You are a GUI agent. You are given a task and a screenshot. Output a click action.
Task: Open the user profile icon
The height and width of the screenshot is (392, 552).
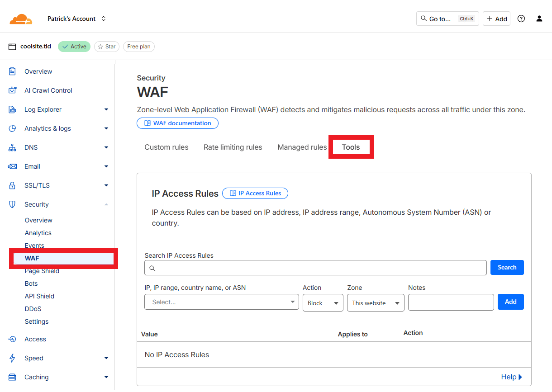[539, 19]
